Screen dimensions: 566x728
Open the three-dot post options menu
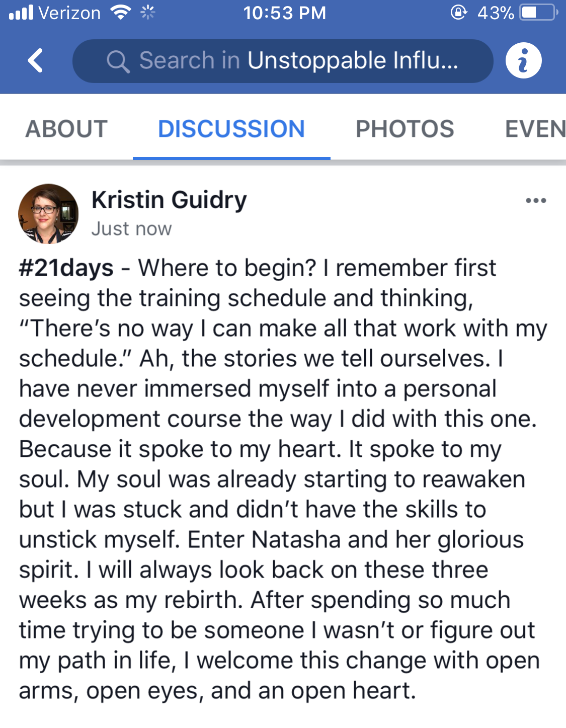[x=536, y=200]
